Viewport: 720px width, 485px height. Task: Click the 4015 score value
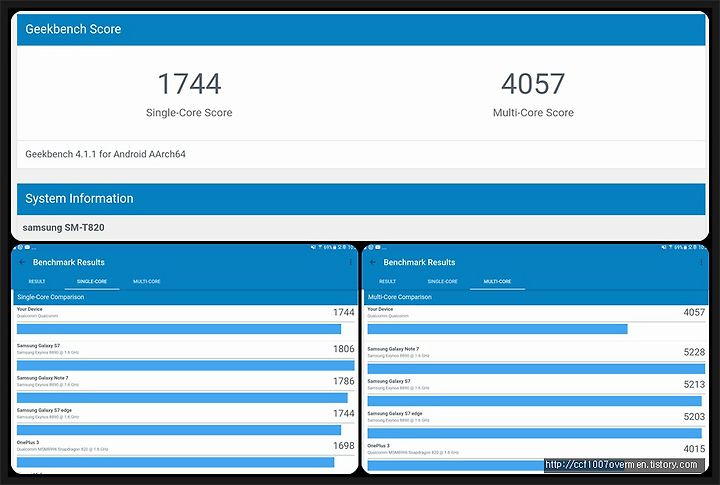pyautogui.click(x=694, y=449)
